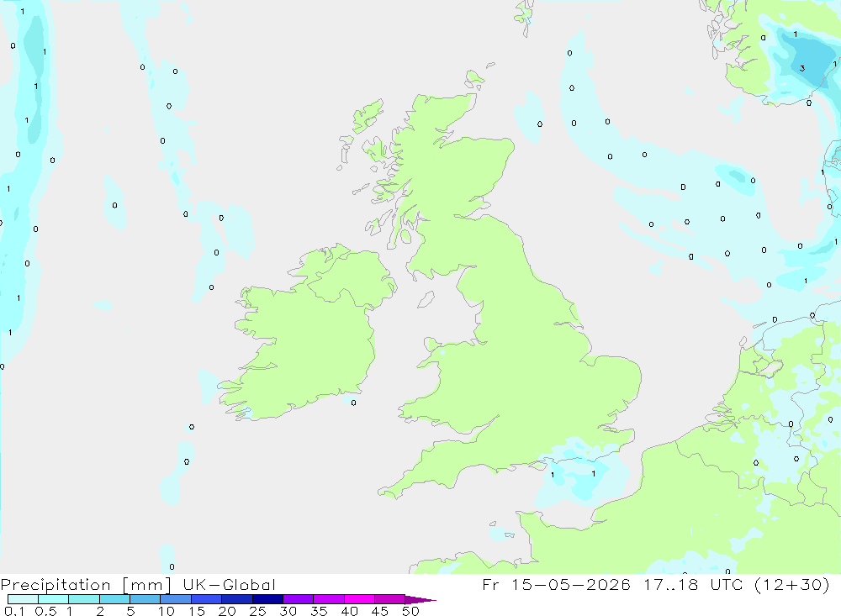Image resolution: width=841 pixels, height=616 pixels.
Task: Click the '(12+30)' forecast run label
Action: click(x=792, y=584)
